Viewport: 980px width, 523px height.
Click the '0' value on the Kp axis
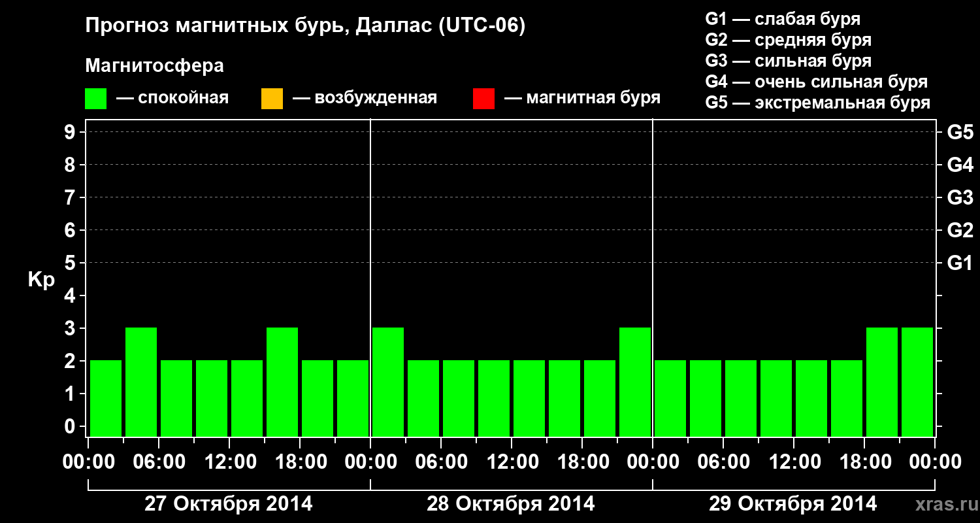tap(71, 426)
